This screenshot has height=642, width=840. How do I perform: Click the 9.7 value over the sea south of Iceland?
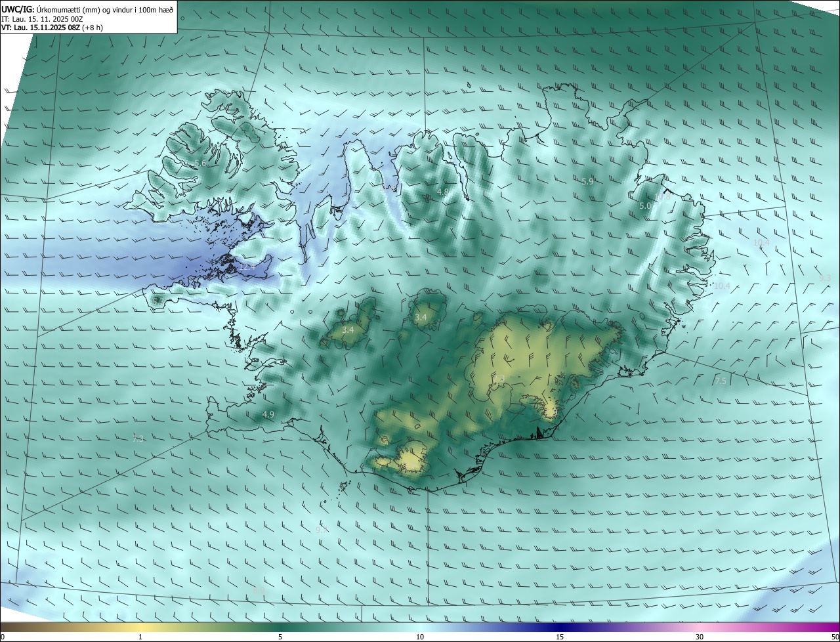pos(321,530)
